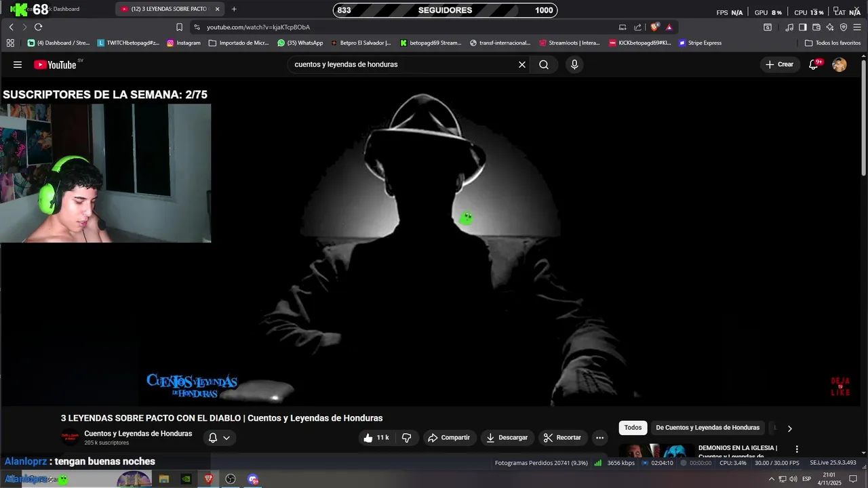Image resolution: width=868 pixels, height=488 pixels.
Task: Run the search with the magnifier button
Action: [544, 64]
